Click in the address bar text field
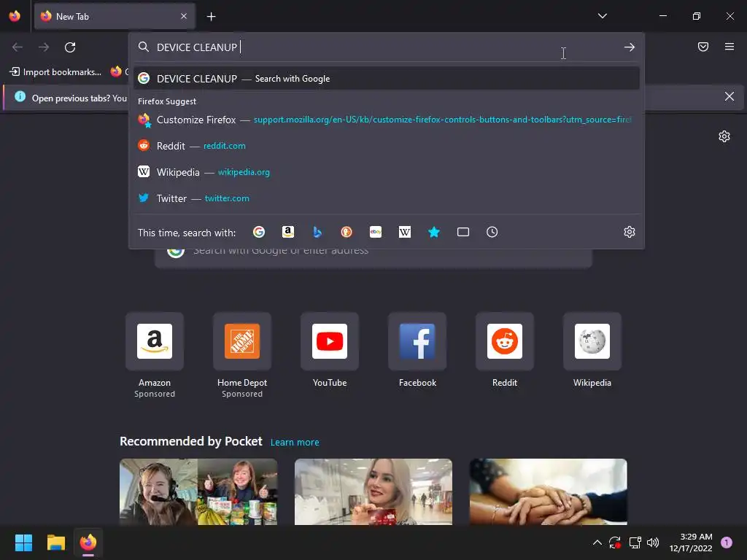 coord(387,47)
